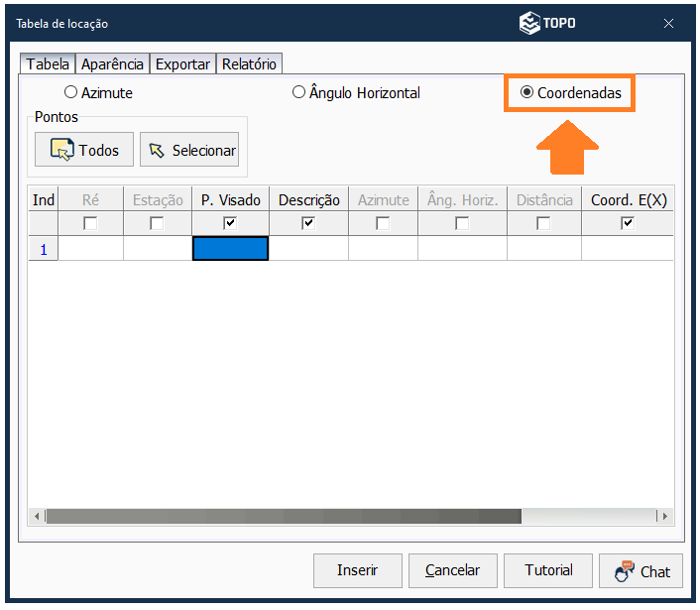Click the highlighted P. Visado cell in row 1
This screenshot has width=700, height=610.
point(230,249)
